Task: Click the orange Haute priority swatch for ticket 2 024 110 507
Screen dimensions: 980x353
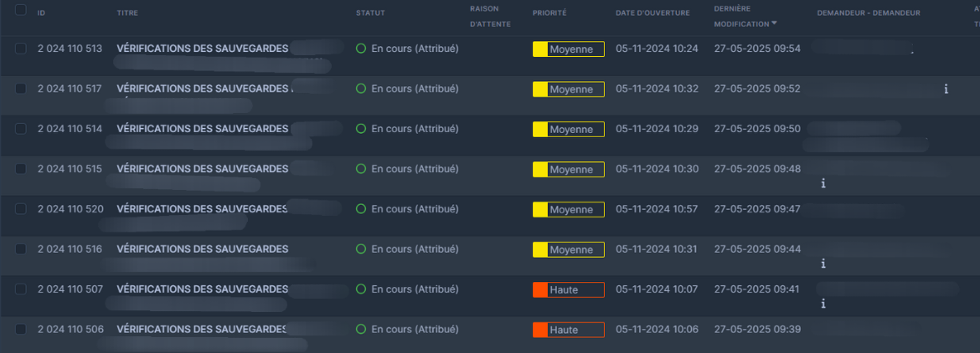Action: (x=540, y=289)
